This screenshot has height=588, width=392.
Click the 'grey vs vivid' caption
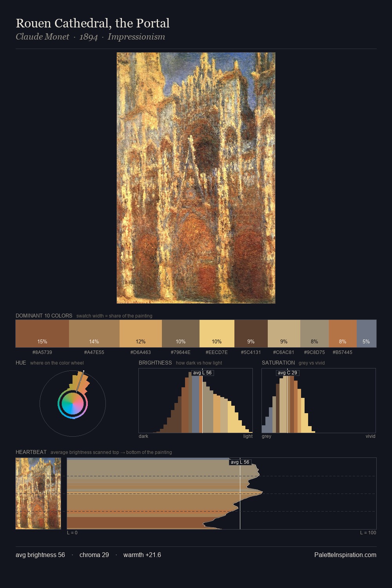[x=312, y=363]
